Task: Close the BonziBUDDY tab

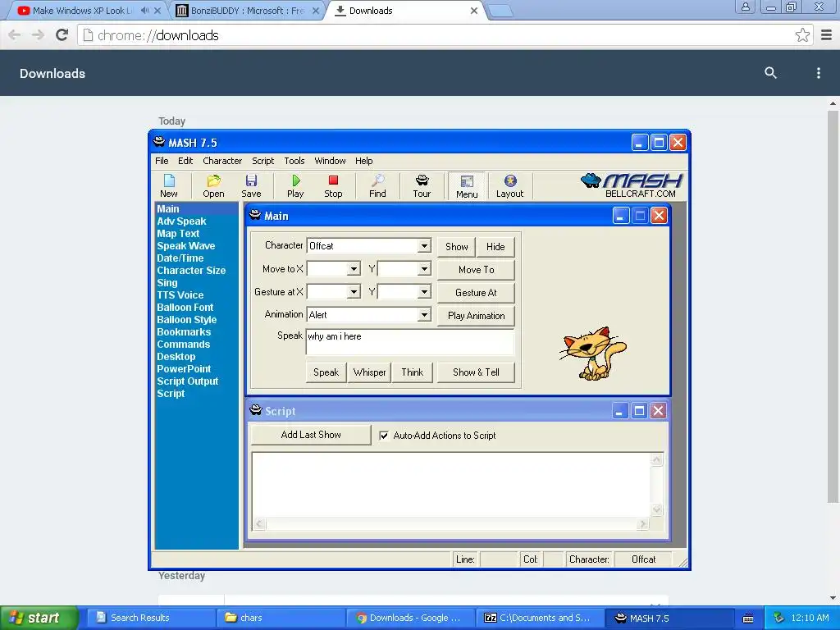Action: point(316,11)
